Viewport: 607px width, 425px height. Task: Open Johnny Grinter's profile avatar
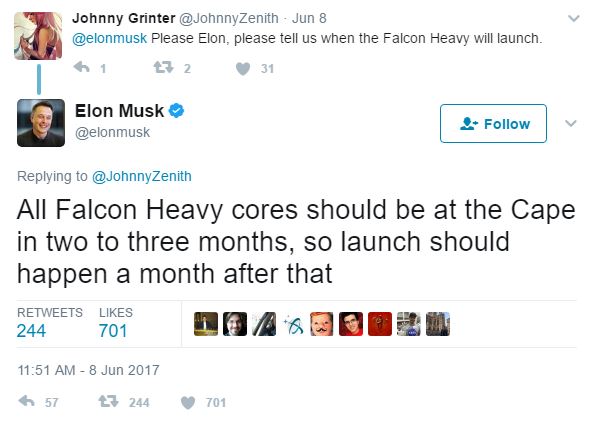click(x=38, y=36)
